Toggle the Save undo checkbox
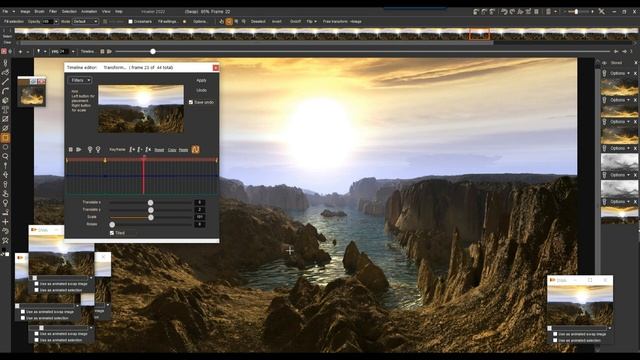The width and height of the screenshot is (640, 360). tap(191, 102)
